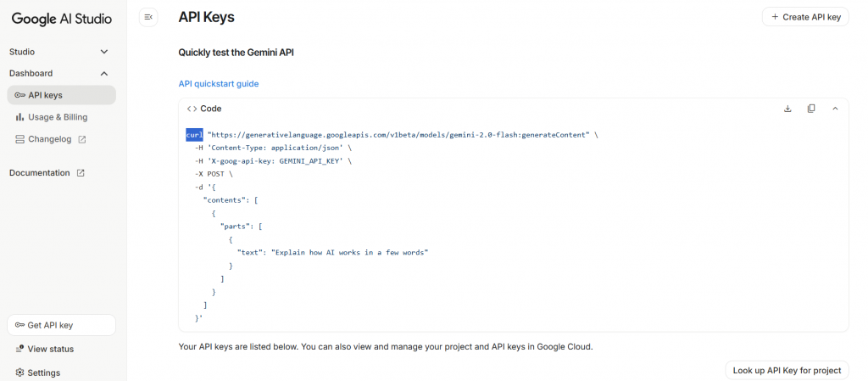Collapse the Dashboard section chevron
868x381 pixels.
pos(104,74)
